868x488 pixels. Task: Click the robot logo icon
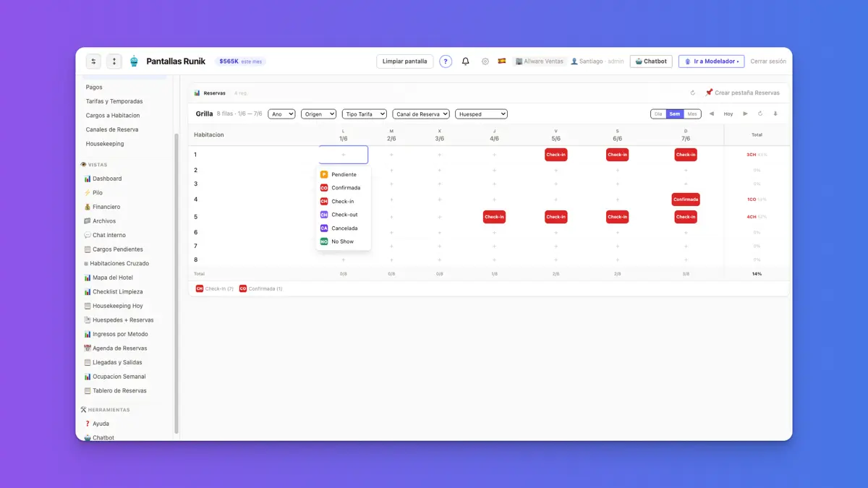[x=134, y=61]
